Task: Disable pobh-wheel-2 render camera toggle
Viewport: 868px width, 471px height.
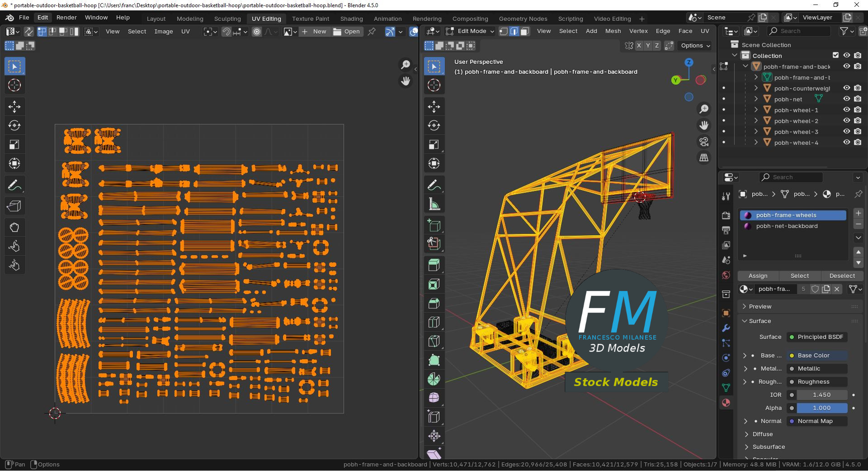Action: tap(858, 121)
